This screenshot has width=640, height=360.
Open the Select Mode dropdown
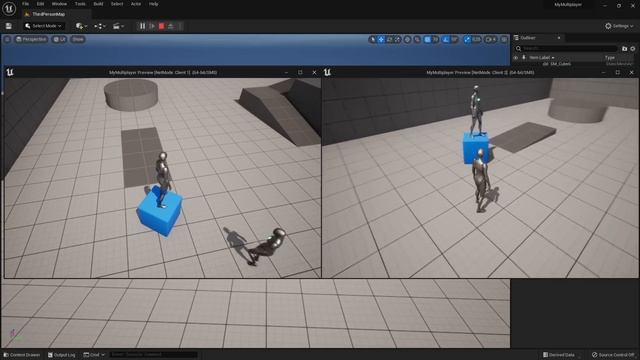[x=43, y=26]
